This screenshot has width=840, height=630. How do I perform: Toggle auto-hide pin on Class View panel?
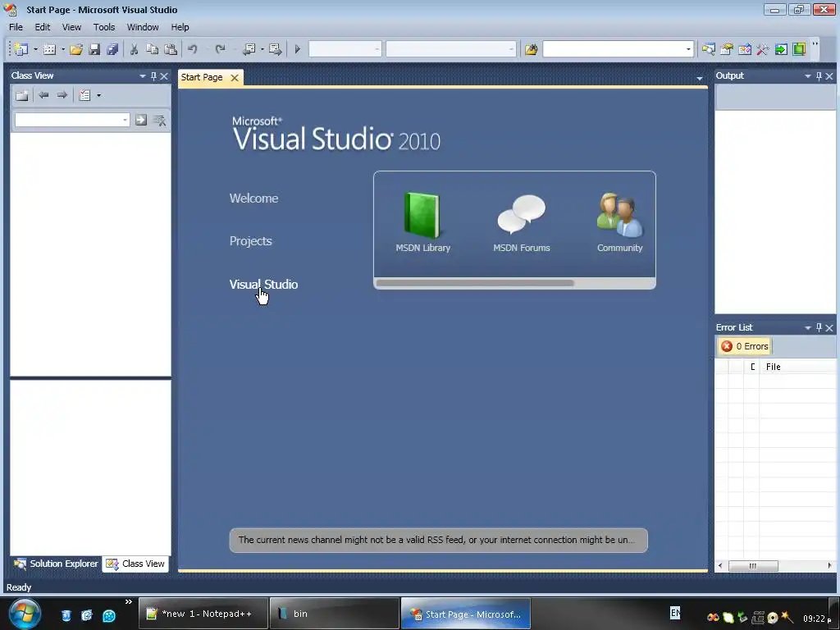(x=153, y=76)
